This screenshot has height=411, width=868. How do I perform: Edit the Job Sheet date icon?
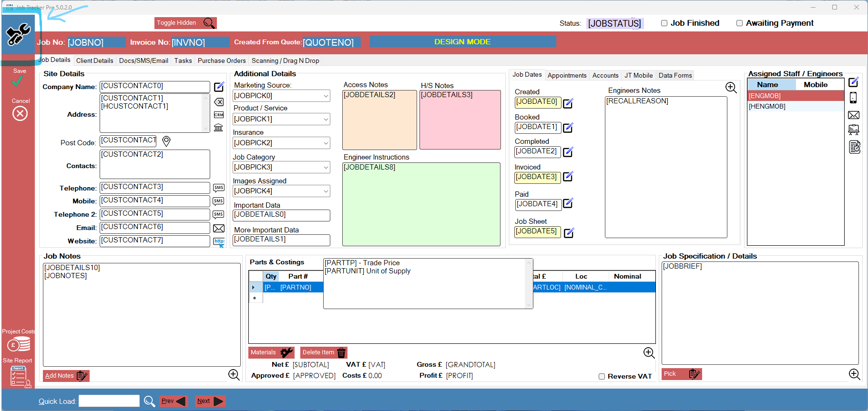click(569, 232)
